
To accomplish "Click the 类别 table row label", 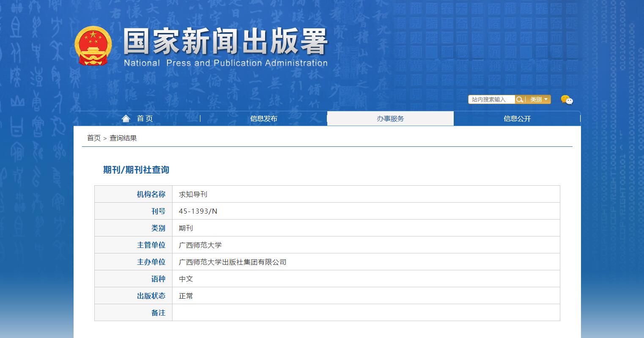I will (158, 228).
